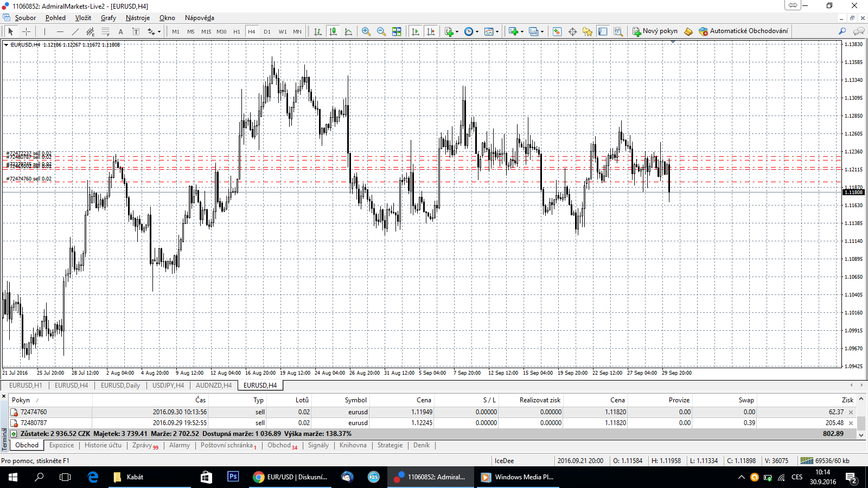Switch chart to H1 timeframe
The image size is (868, 488).
(237, 31)
